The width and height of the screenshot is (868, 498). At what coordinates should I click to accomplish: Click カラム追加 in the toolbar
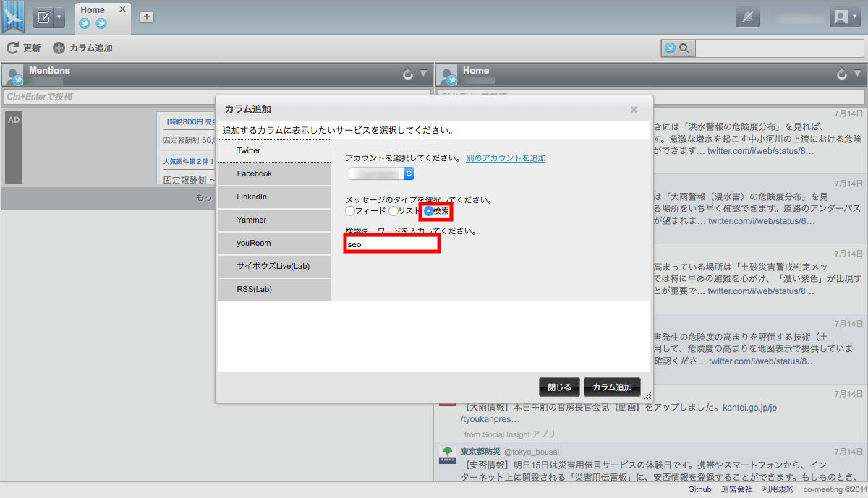[83, 48]
